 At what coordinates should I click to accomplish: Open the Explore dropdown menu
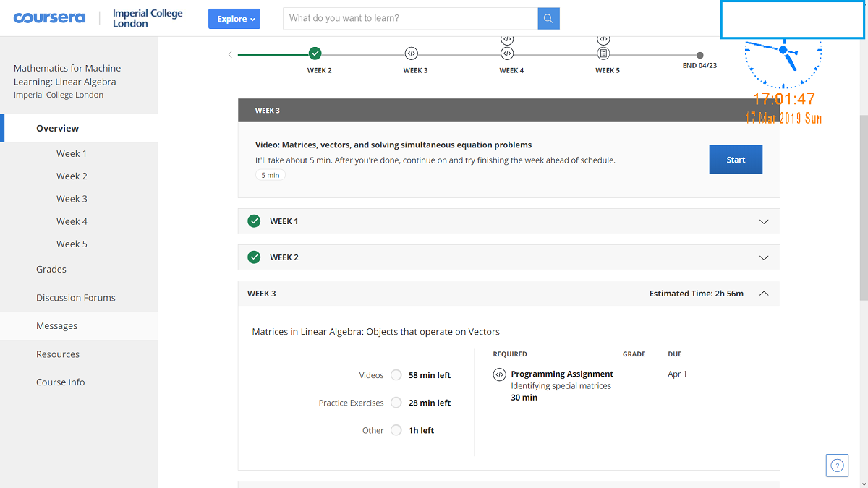(x=234, y=19)
